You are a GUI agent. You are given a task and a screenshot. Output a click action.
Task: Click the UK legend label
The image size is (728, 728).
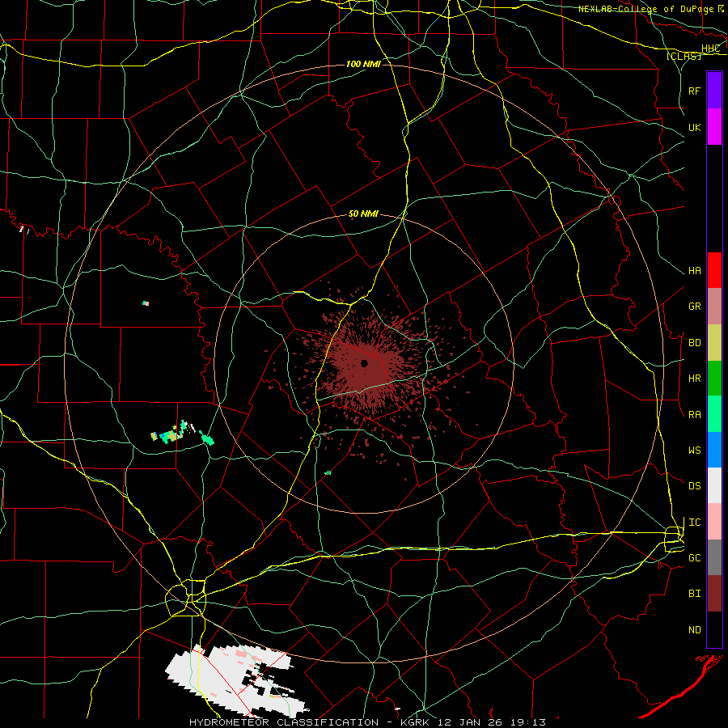(x=694, y=127)
